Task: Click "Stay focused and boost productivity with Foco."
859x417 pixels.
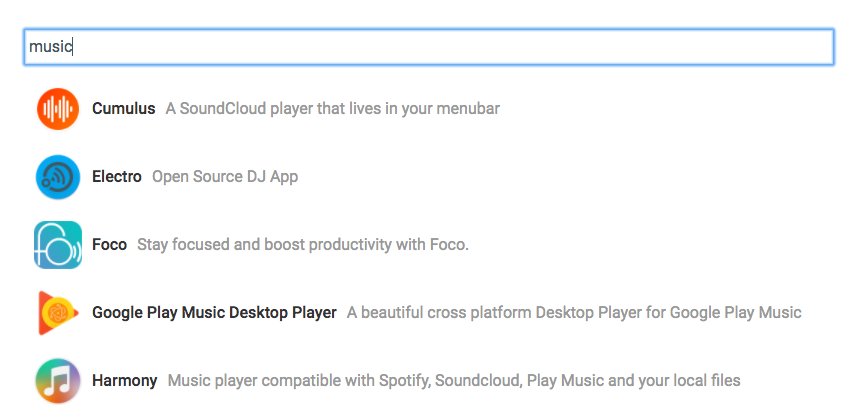Action: 303,244
